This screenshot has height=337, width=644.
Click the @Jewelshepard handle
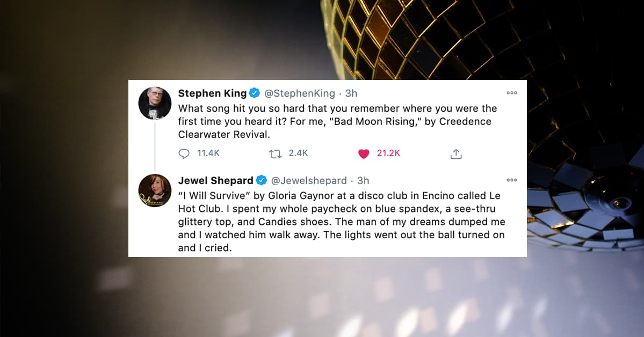(x=309, y=180)
